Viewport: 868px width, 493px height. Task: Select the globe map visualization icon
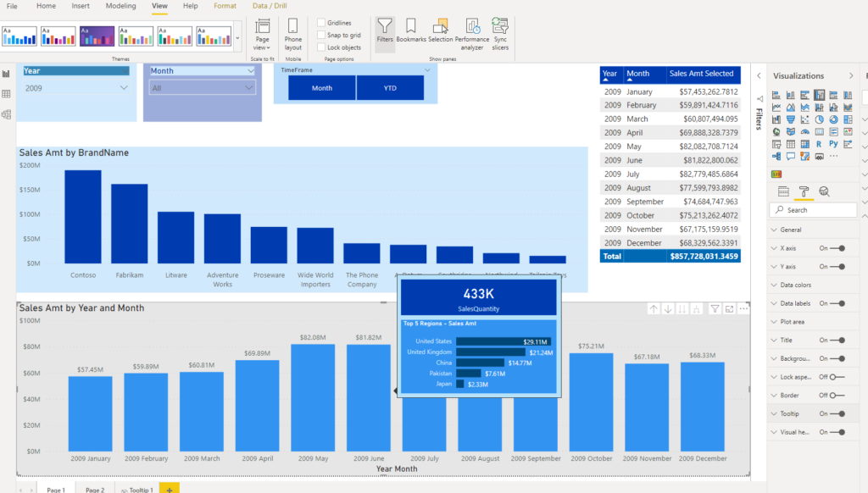[776, 131]
